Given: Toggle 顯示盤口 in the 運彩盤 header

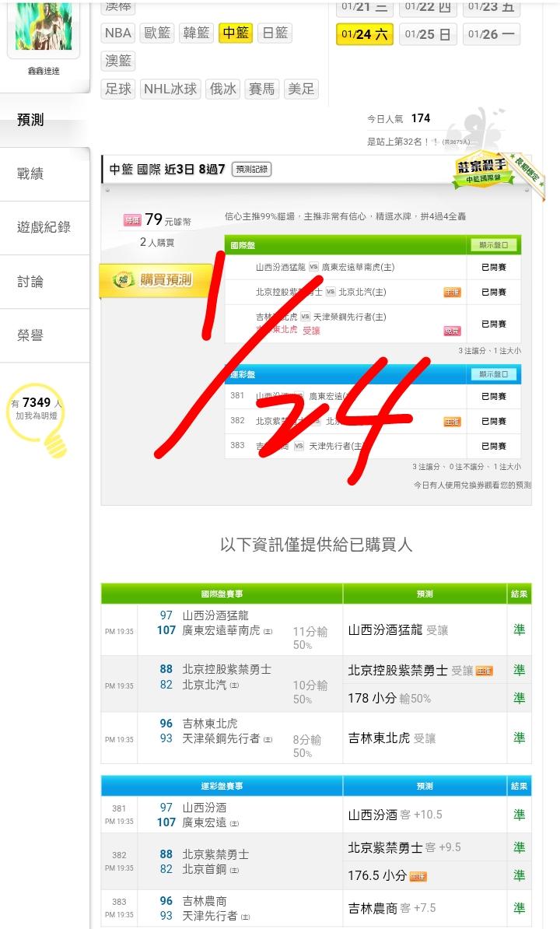Looking at the screenshot, I should click(x=494, y=373).
